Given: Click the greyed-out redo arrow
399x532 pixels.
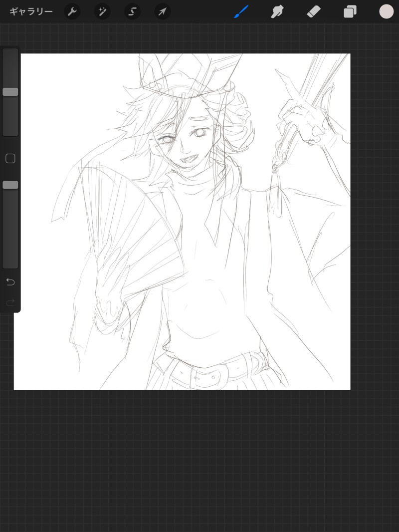Looking at the screenshot, I should click(10, 302).
